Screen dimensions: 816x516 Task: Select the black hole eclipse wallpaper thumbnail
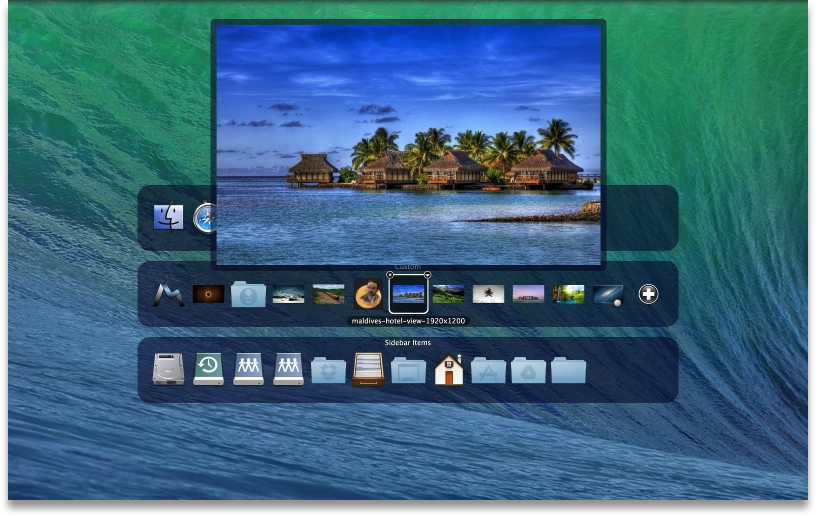click(x=208, y=294)
